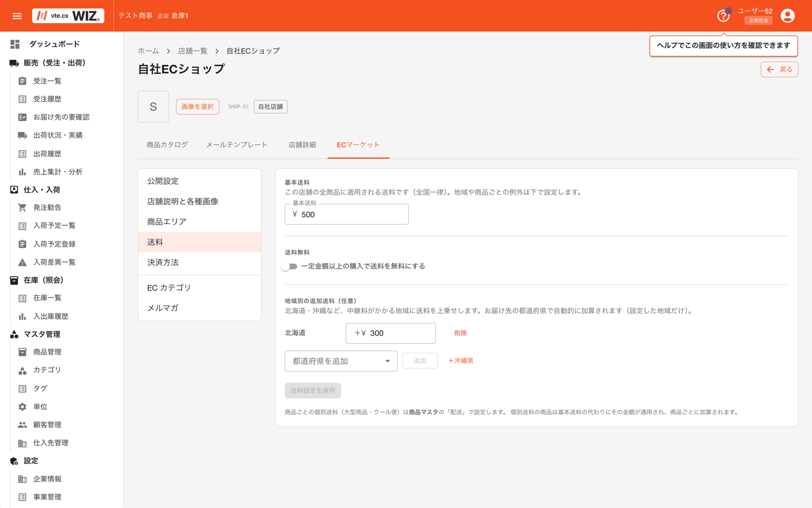The width and height of the screenshot is (812, 508).
Task: Click the inbox icon beside 仕入・入荷
Action: pyautogui.click(x=14, y=190)
